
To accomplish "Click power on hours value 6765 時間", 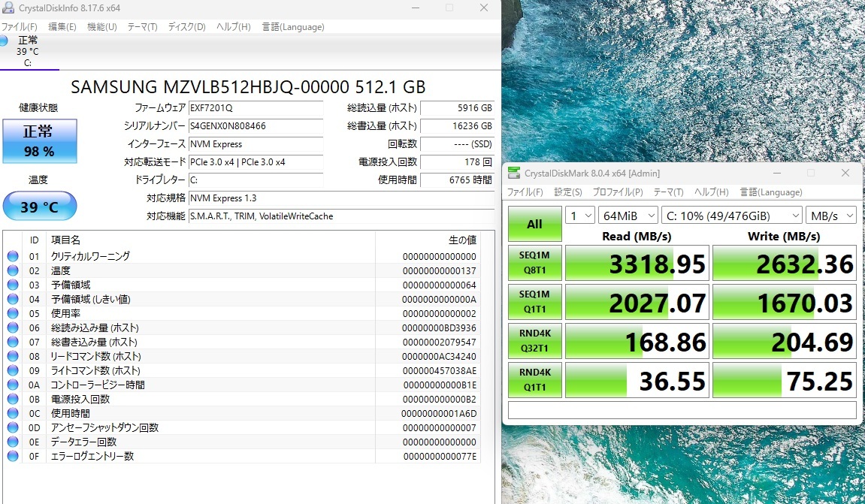I will (x=457, y=180).
